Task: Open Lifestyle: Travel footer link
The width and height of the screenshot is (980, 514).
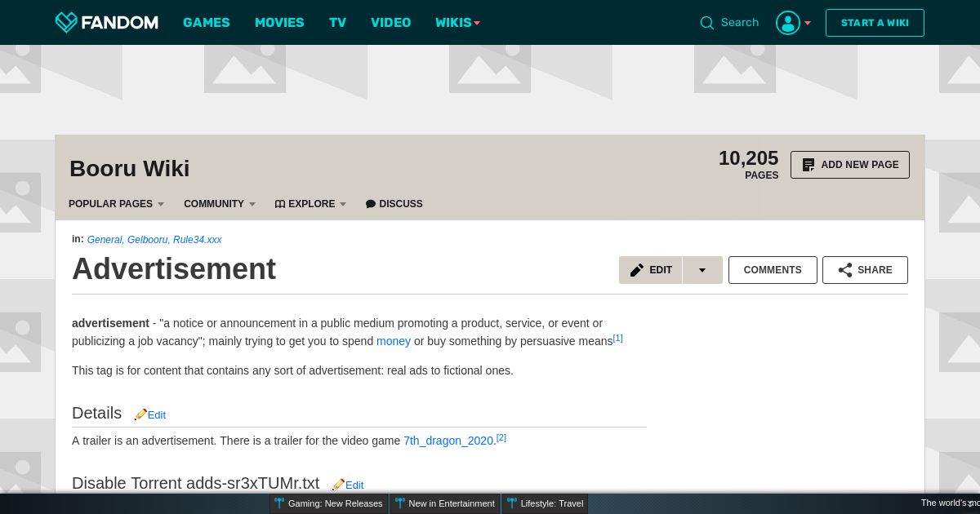Action: pos(545,503)
